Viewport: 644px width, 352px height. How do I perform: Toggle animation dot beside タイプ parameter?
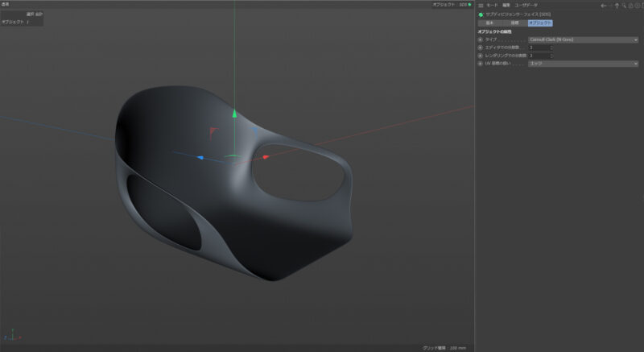click(x=480, y=39)
